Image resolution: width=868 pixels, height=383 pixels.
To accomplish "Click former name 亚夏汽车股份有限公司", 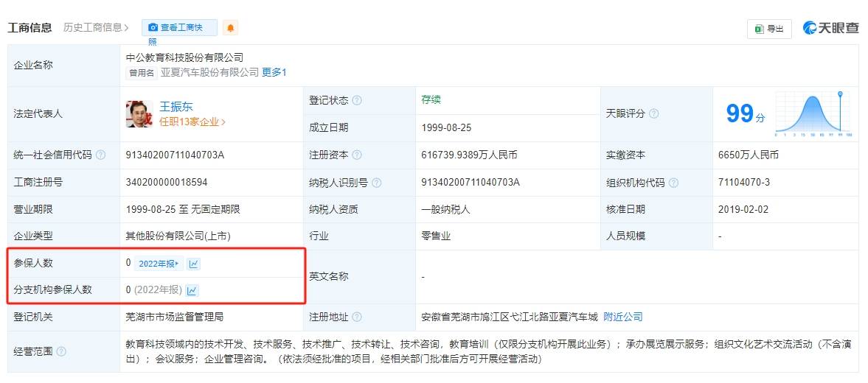I will point(209,72).
